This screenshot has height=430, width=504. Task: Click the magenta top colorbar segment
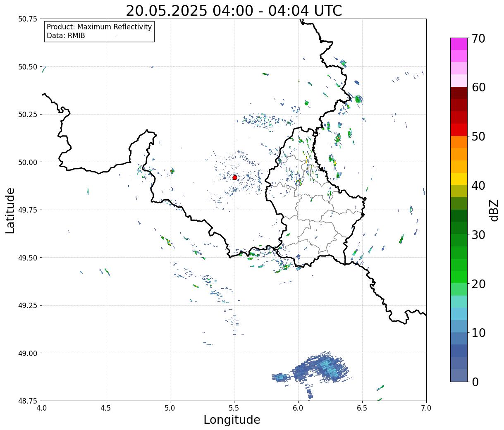point(459,44)
